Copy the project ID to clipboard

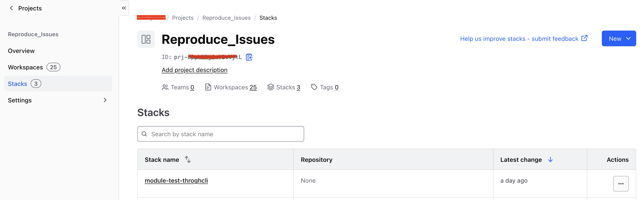pyautogui.click(x=249, y=57)
